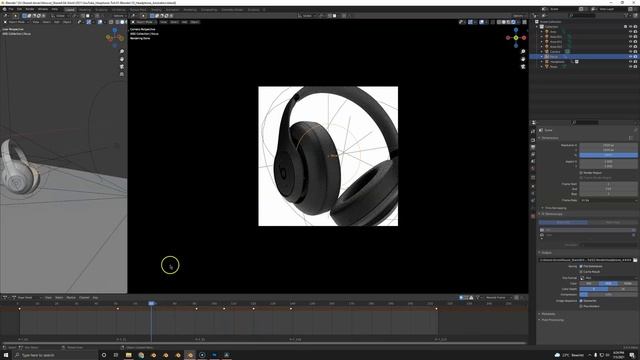Click Resolution X field
This screenshot has height=360, width=640.
[608, 145]
